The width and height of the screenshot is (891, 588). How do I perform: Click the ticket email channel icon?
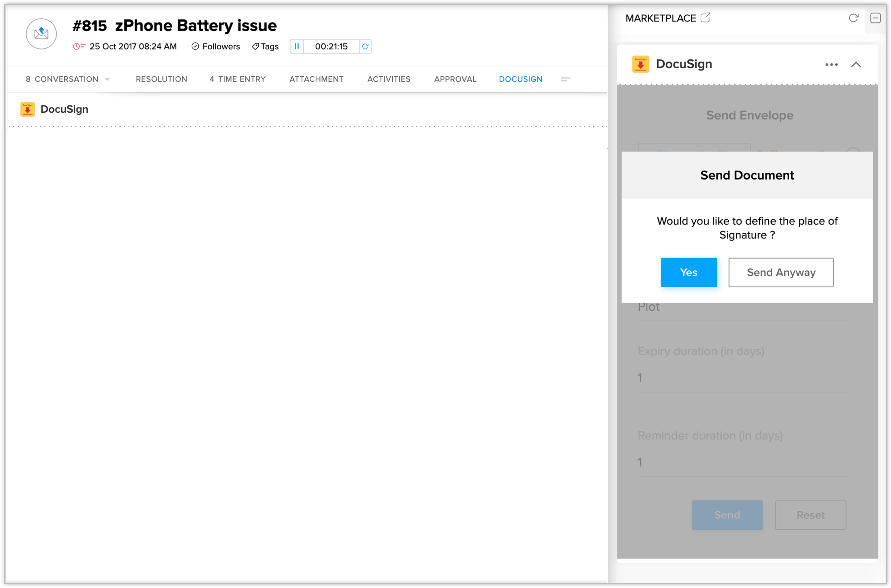click(41, 34)
